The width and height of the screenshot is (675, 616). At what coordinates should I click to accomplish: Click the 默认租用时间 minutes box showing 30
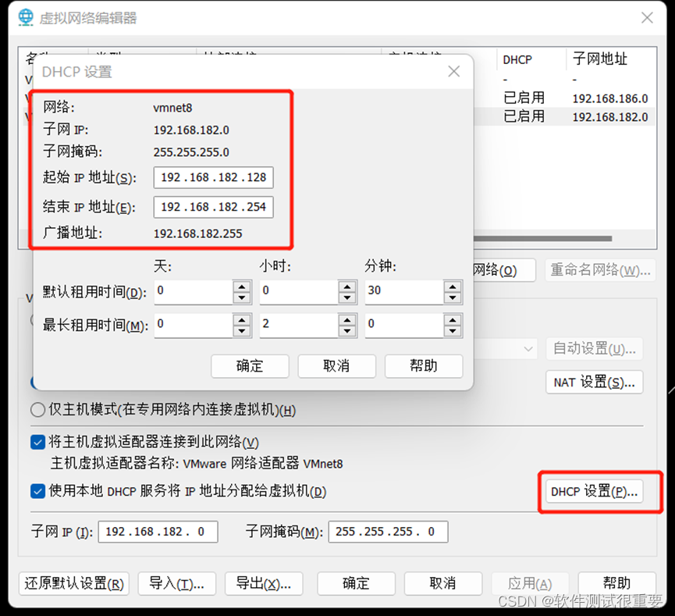405,292
